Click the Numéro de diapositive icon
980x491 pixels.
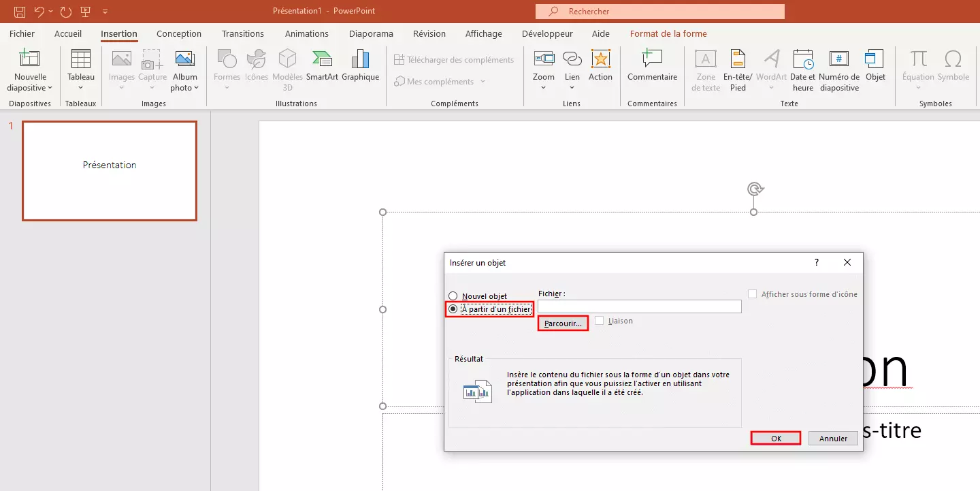click(839, 59)
